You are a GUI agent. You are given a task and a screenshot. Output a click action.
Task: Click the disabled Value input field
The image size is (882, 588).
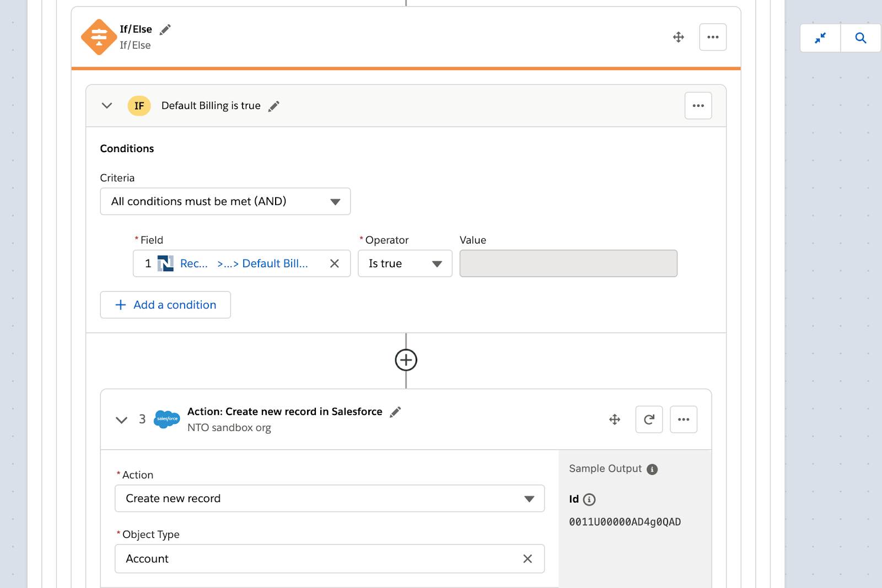pos(568,263)
